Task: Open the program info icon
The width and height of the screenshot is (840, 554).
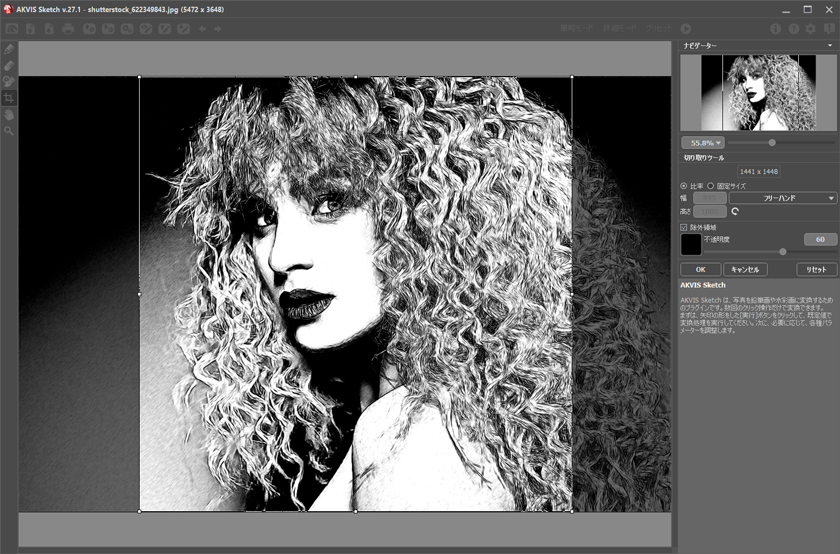Action: [x=775, y=29]
